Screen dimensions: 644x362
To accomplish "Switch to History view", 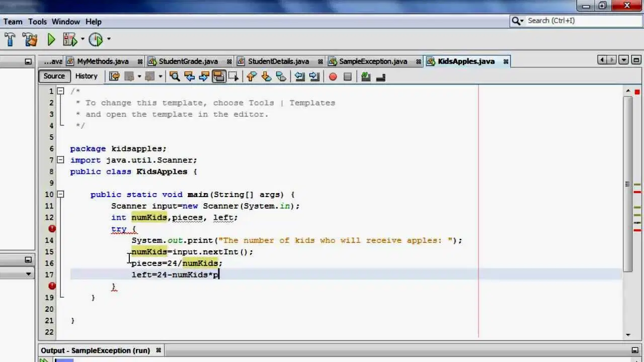I will (x=86, y=76).
